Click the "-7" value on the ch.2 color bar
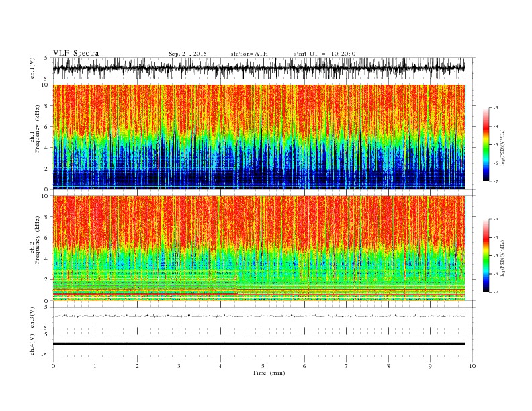This screenshot has width=532, height=411. pyautogui.click(x=496, y=292)
